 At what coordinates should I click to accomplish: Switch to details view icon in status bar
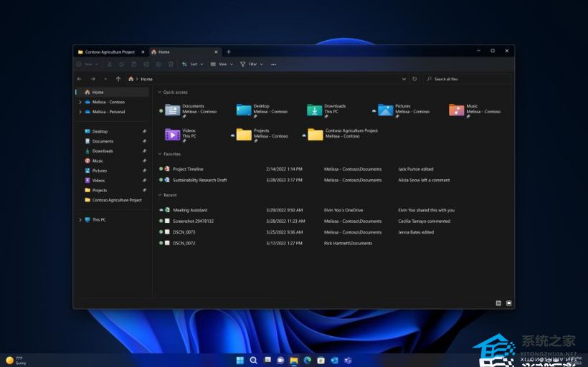tap(498, 303)
